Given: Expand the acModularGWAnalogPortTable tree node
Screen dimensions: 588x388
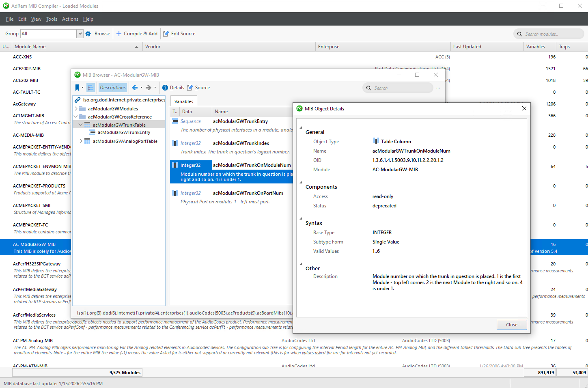Looking at the screenshot, I should (x=81, y=141).
